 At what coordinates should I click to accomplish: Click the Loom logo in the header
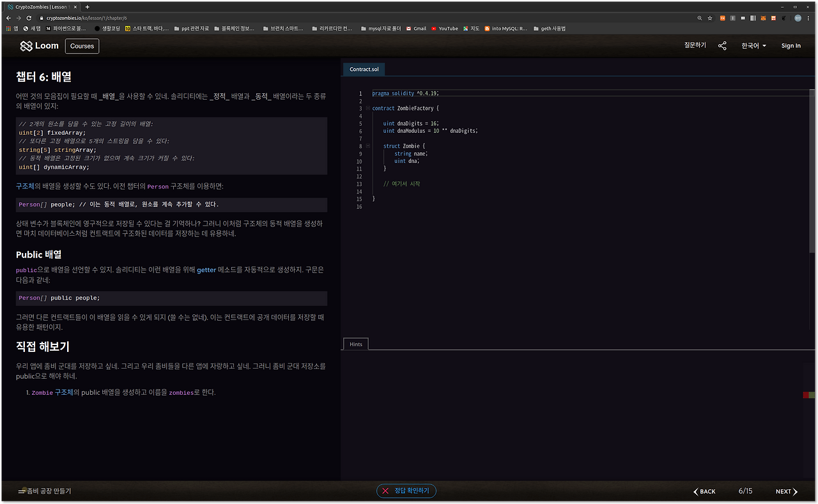39,46
